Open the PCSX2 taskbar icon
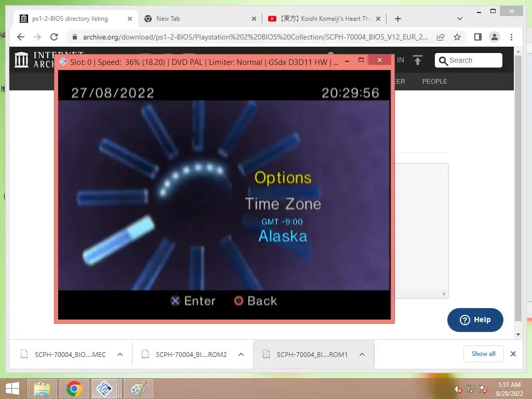The height and width of the screenshot is (399, 532). tap(104, 389)
